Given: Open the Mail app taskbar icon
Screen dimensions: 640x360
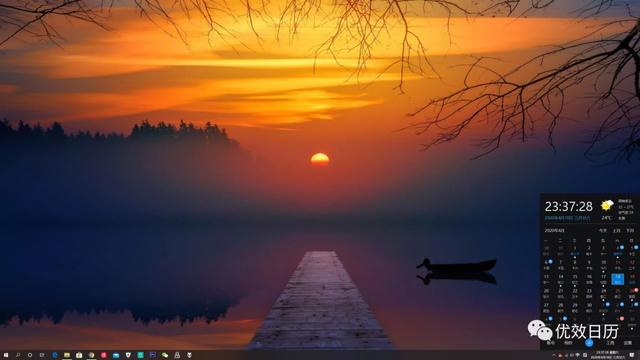Looking at the screenshot, I should pos(116,355).
